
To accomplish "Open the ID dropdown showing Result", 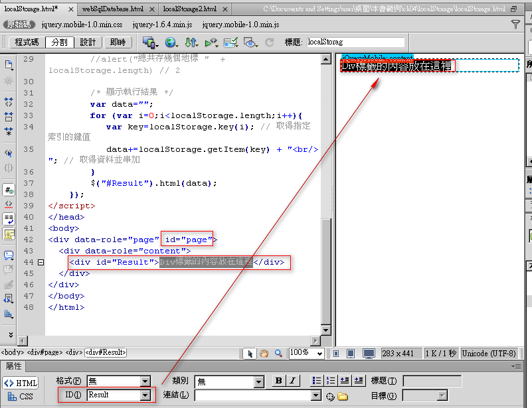I will click(145, 395).
